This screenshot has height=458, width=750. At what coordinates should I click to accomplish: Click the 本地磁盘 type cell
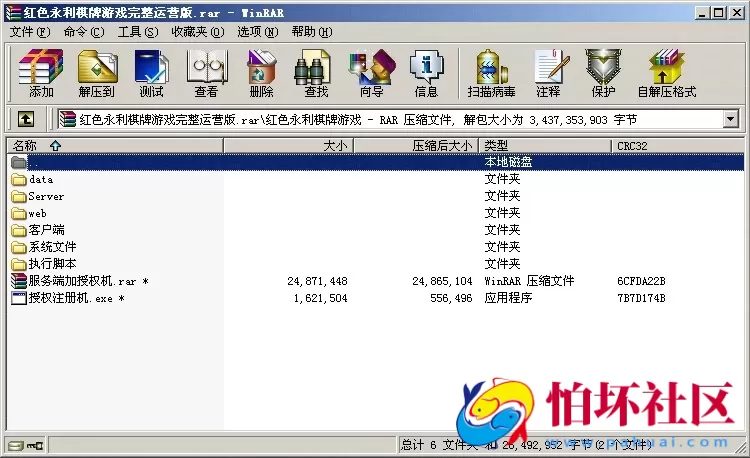point(508,162)
